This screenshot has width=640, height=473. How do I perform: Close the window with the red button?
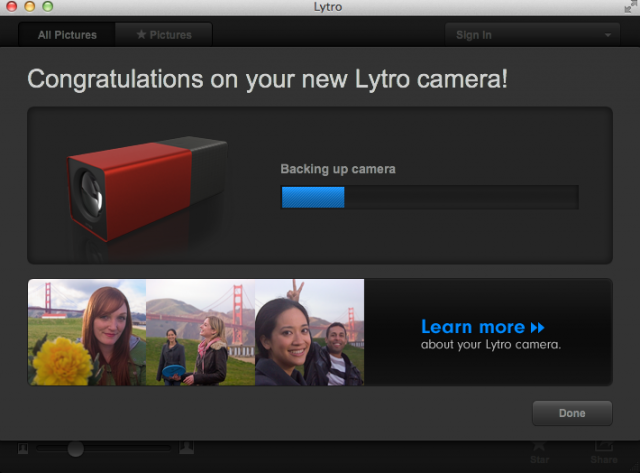click(11, 6)
